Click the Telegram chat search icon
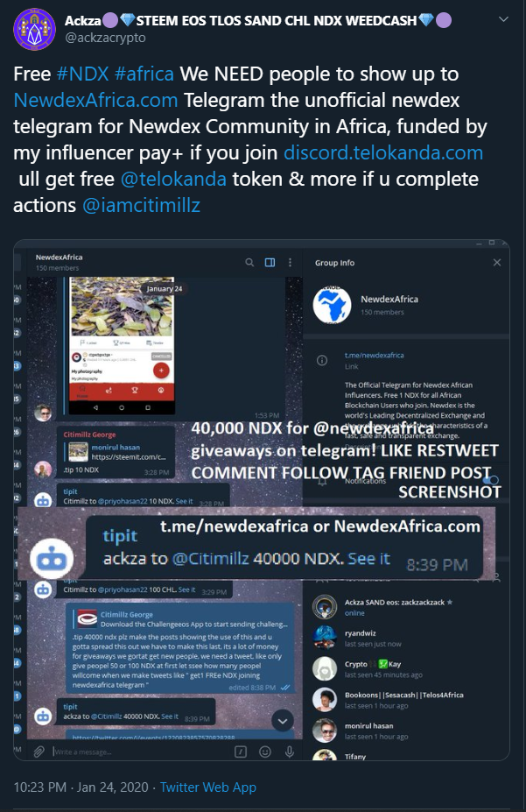This screenshot has width=526, height=812. [249, 263]
